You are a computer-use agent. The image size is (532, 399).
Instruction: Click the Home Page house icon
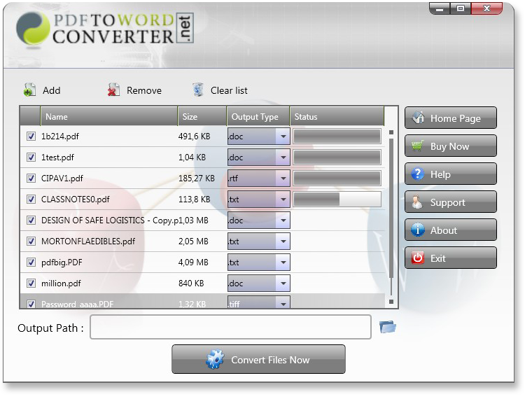pyautogui.click(x=418, y=118)
